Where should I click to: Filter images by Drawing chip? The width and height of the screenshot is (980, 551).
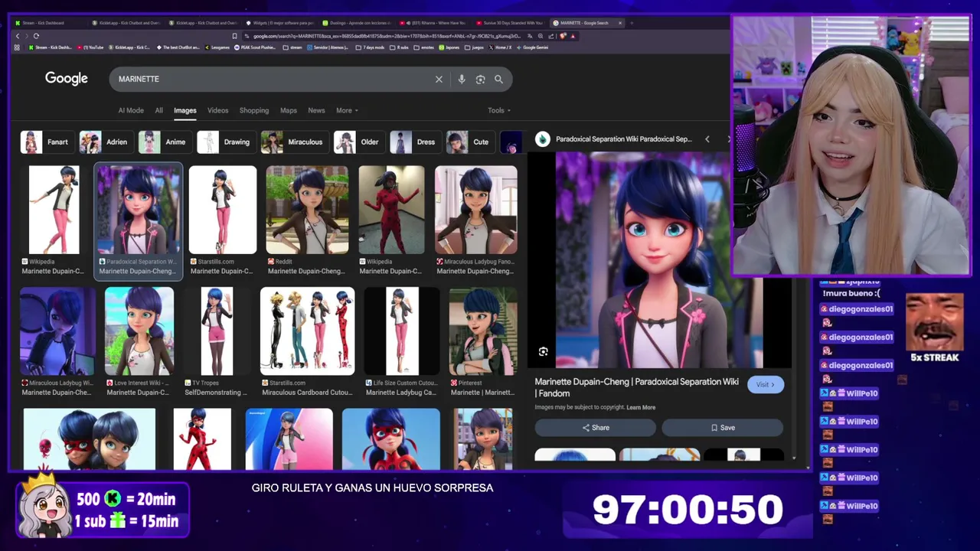(x=225, y=142)
